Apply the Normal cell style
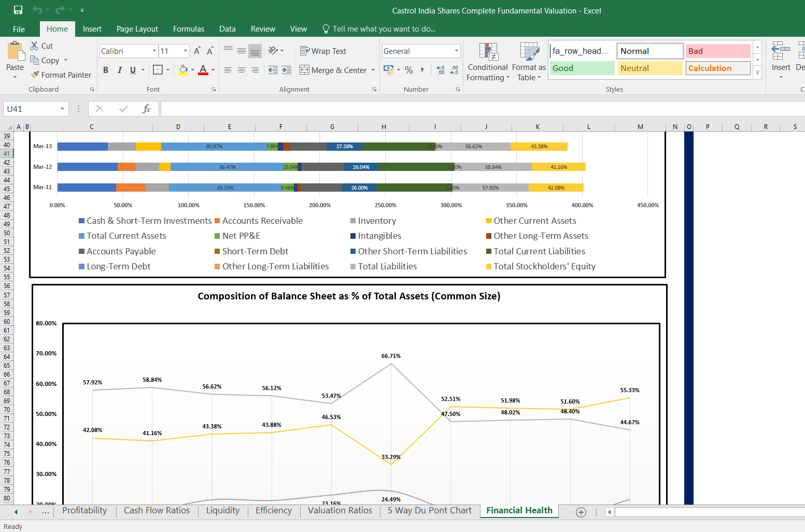 click(650, 51)
